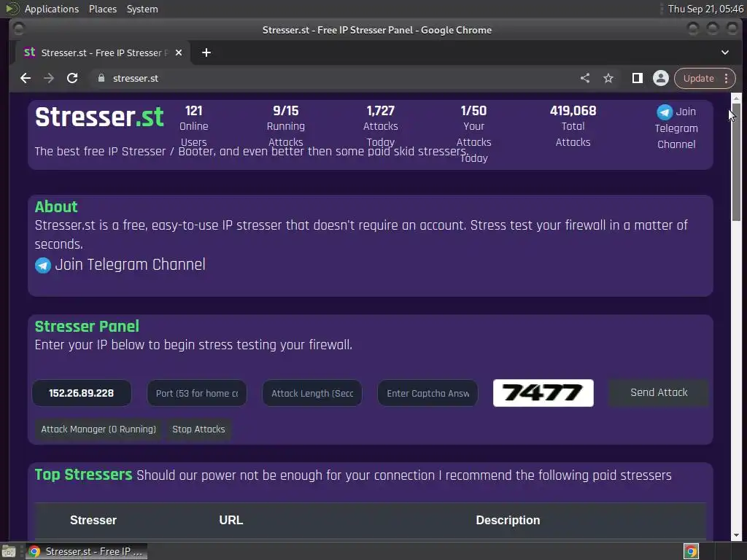Image resolution: width=747 pixels, height=560 pixels.
Task: Click the Stresser.st site logo
Action: 99,117
